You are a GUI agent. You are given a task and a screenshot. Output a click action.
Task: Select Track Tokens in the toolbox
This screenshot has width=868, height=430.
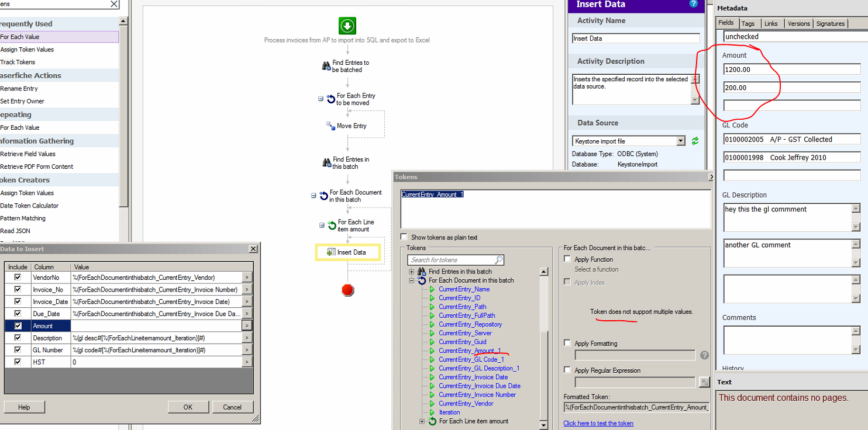click(x=18, y=62)
